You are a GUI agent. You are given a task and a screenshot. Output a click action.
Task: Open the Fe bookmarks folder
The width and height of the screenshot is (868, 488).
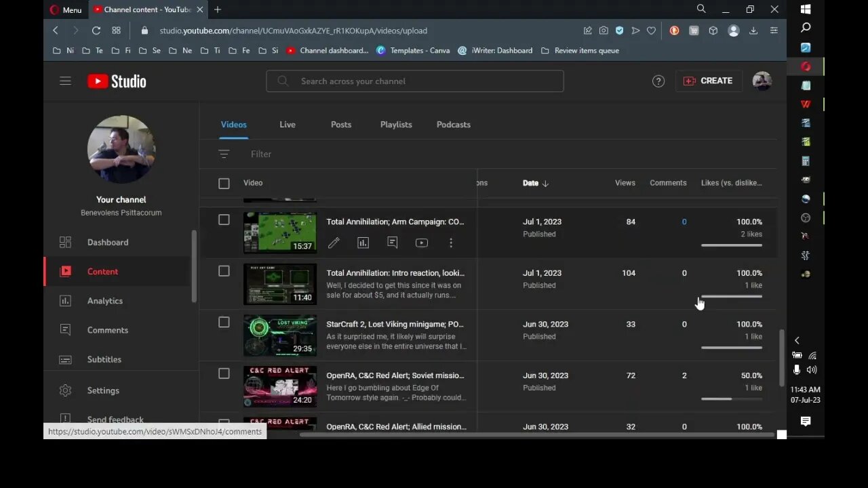[239, 50]
